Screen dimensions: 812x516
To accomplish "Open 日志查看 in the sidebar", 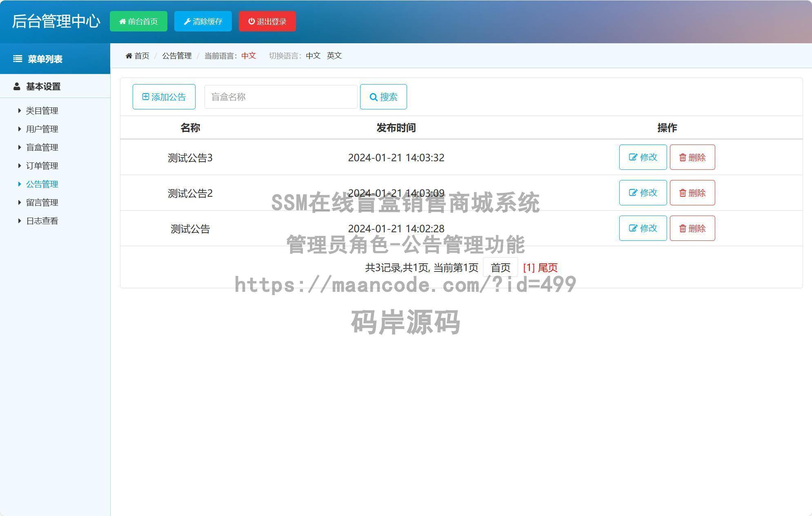I will click(x=42, y=221).
